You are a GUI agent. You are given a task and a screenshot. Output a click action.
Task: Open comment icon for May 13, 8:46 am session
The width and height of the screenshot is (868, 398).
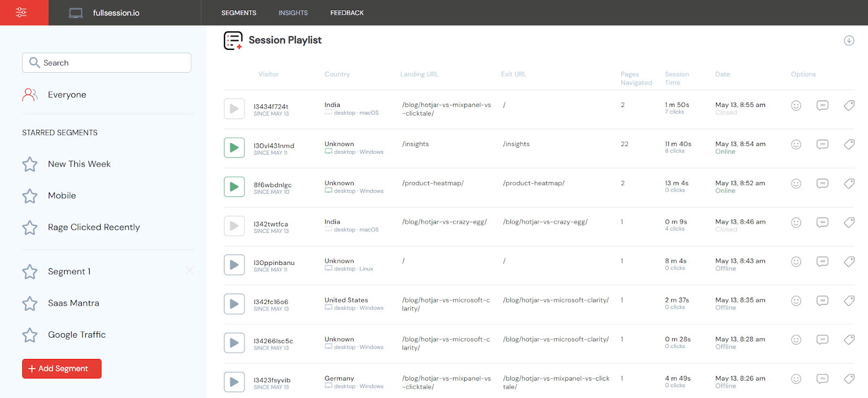click(x=822, y=223)
